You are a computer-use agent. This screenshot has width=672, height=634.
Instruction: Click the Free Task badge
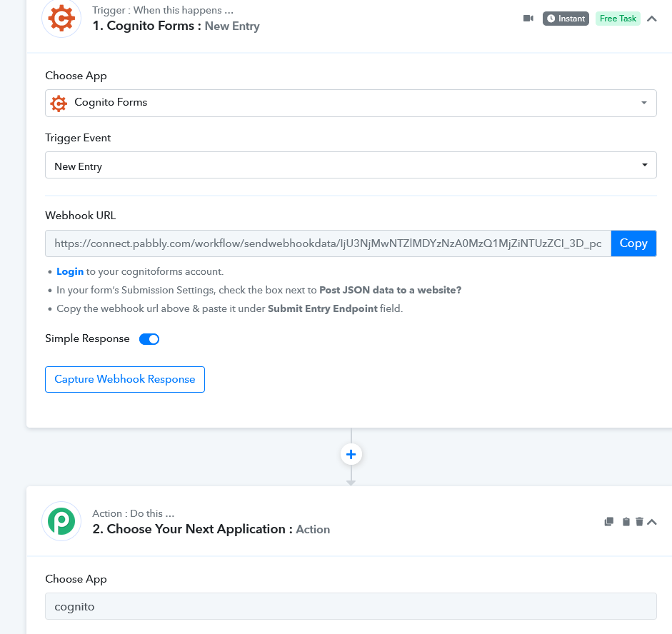618,19
